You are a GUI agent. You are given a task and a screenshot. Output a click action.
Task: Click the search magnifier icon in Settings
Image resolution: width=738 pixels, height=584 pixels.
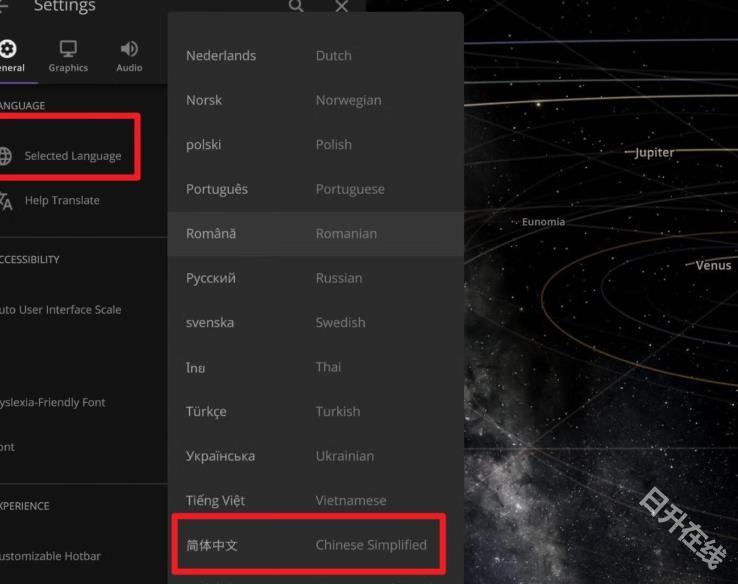296,7
